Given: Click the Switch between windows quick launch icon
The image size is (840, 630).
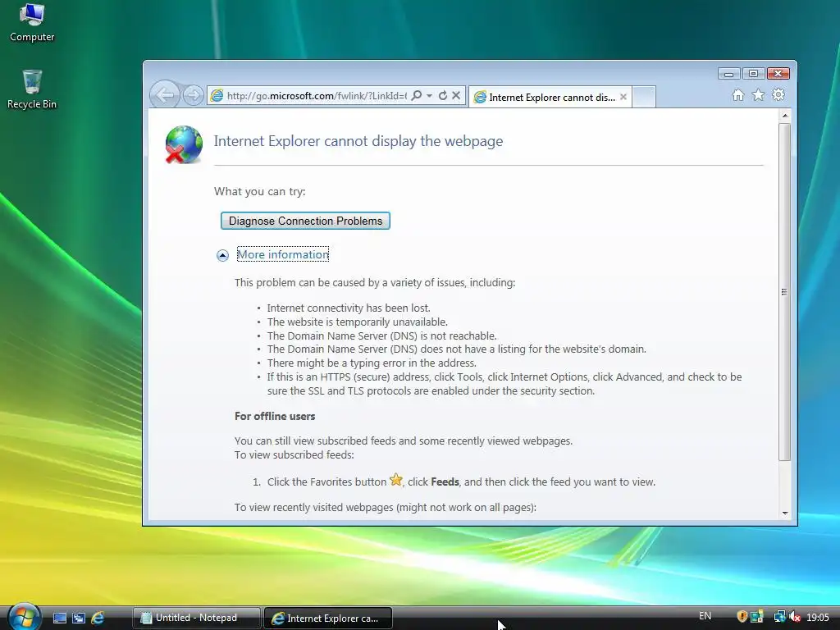Looking at the screenshot, I should [x=79, y=618].
